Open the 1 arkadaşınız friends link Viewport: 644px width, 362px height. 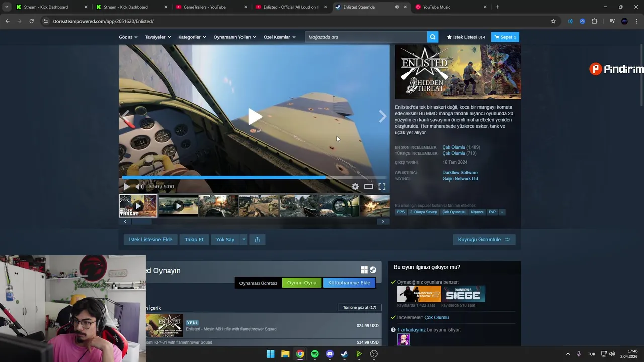412,330
